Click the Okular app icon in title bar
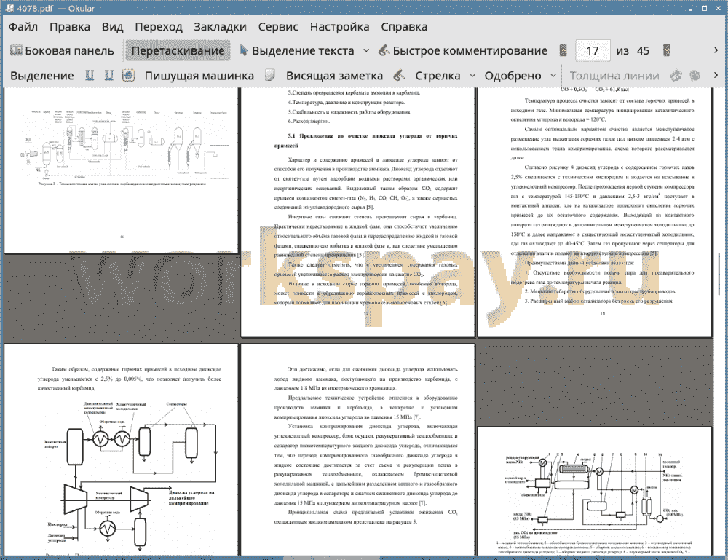 9,8
